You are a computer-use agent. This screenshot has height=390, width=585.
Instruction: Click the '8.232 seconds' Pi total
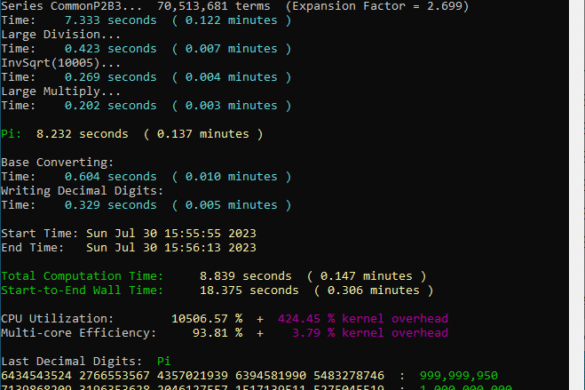pos(82,134)
